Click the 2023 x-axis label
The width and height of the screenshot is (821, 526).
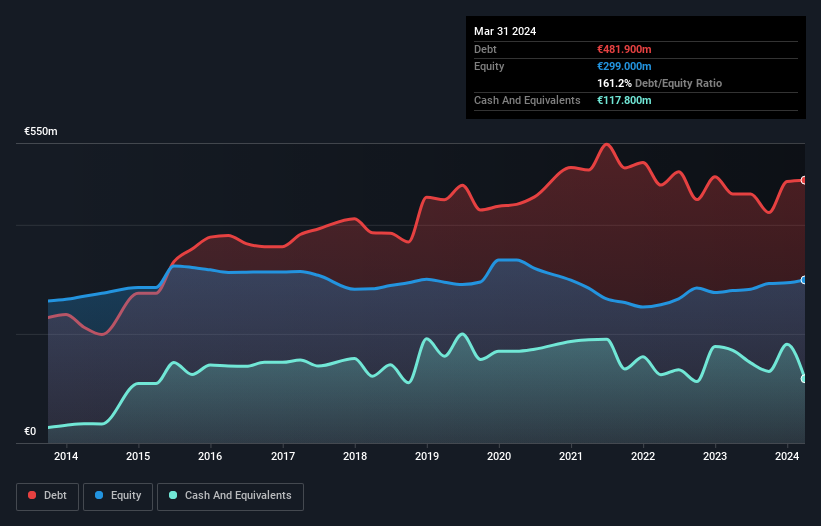click(715, 456)
